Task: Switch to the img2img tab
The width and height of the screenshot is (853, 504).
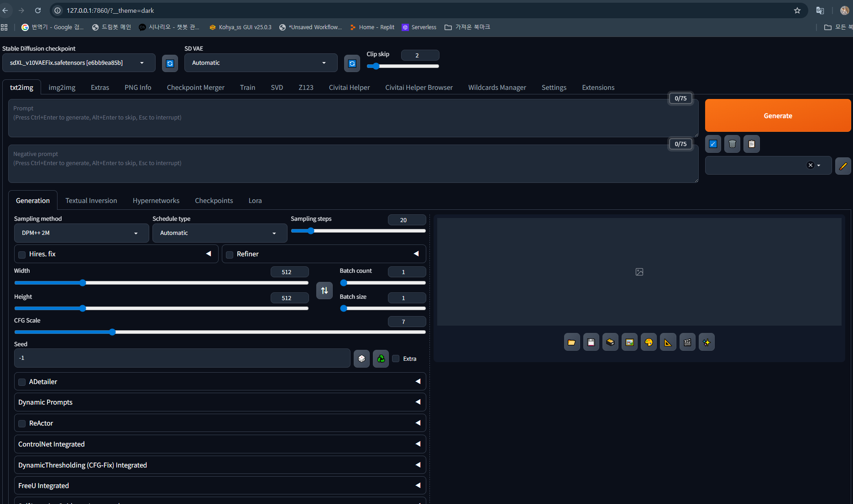Action: pyautogui.click(x=62, y=88)
